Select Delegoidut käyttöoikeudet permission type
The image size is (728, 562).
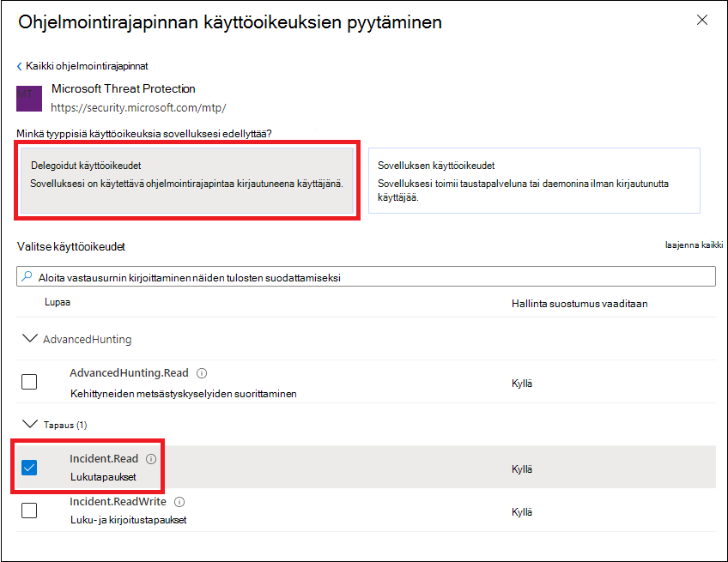[x=187, y=180]
